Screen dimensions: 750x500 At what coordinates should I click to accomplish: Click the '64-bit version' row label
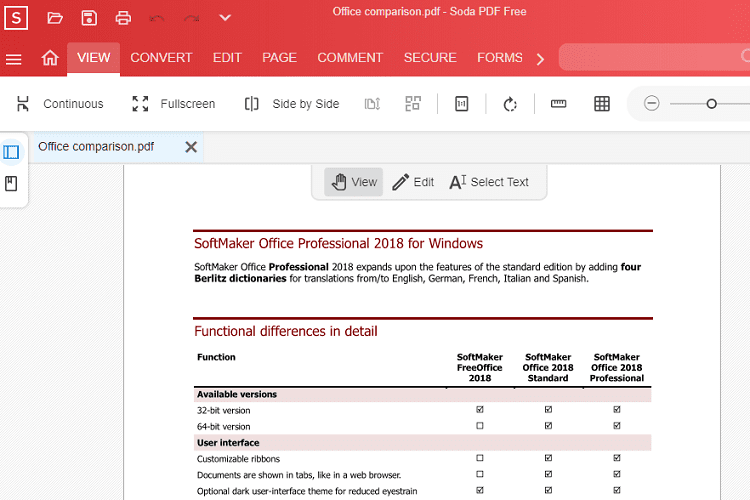pyautogui.click(x=223, y=426)
